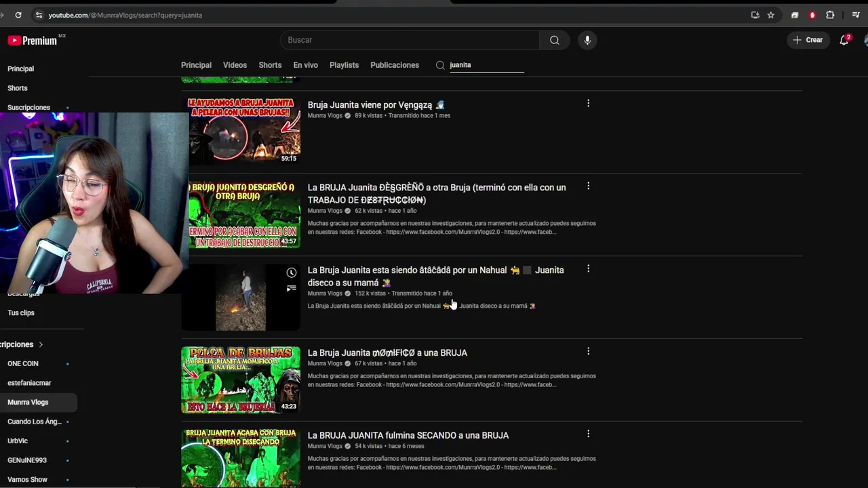Image resolution: width=868 pixels, height=488 pixels.
Task: Switch to the Videos channel tab
Action: tap(235, 65)
